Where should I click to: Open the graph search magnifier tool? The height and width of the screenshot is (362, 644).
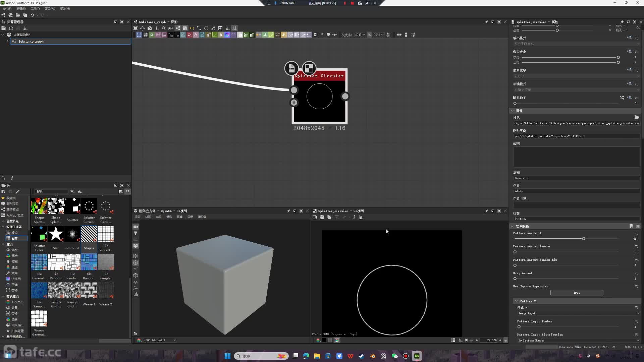coord(164,28)
